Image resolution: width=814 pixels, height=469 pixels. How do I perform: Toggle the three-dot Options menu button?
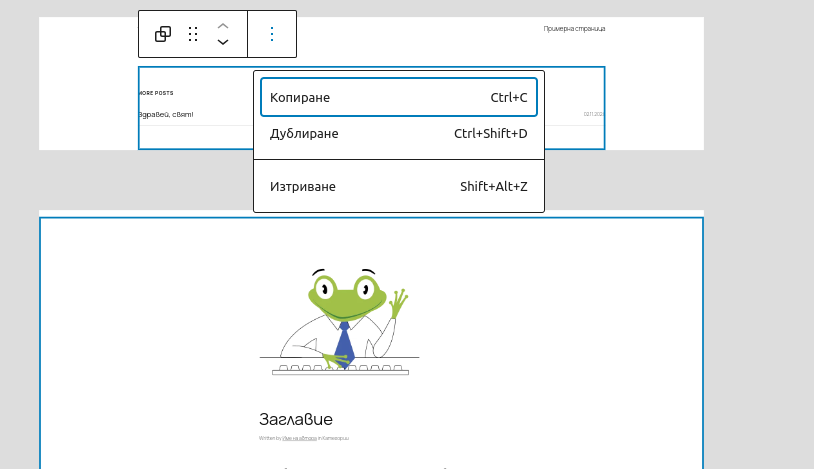click(x=272, y=34)
